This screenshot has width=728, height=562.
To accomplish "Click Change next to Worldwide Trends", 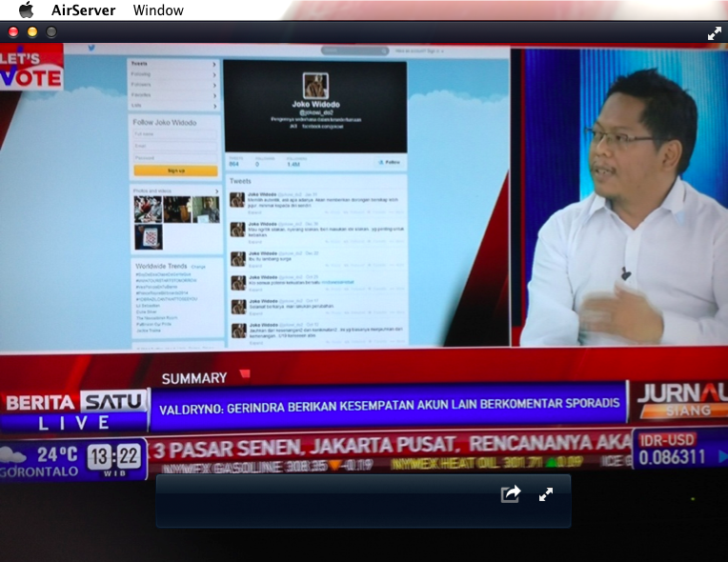I will click(198, 267).
